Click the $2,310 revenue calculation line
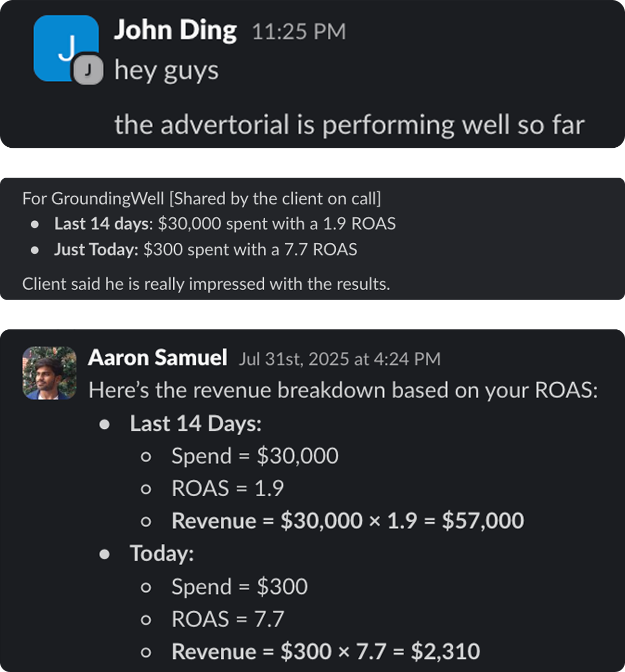Viewport: 625px width, 672px height. coord(325,651)
